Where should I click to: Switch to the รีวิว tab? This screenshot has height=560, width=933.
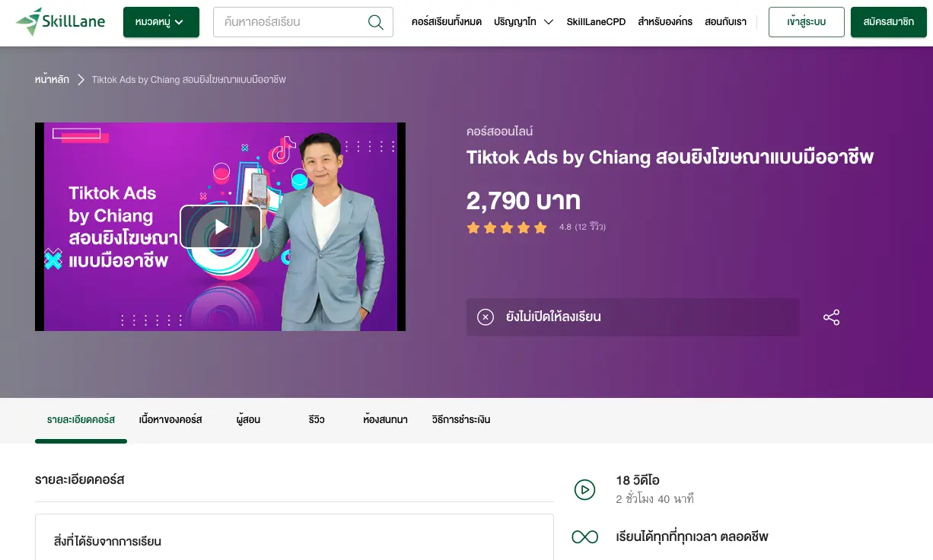pos(317,420)
